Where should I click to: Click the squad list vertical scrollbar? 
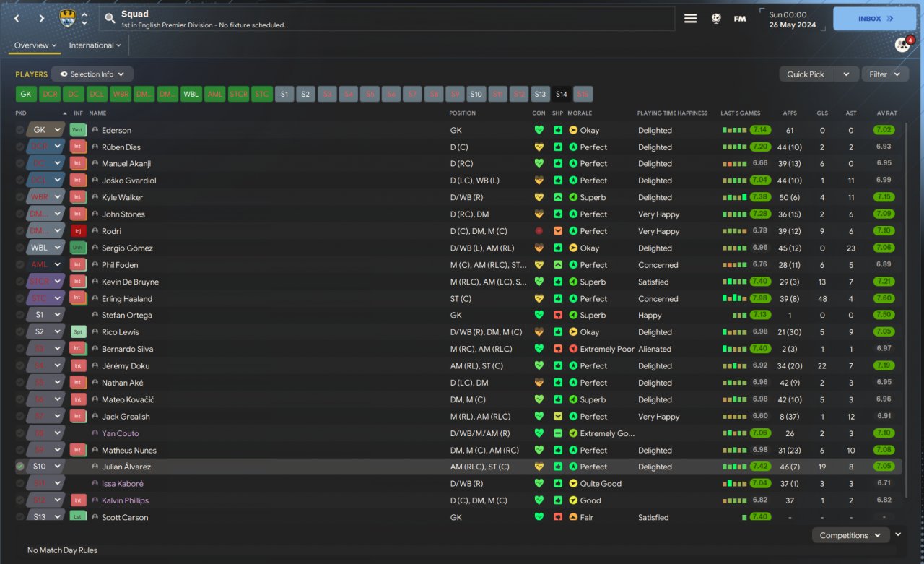(907, 311)
